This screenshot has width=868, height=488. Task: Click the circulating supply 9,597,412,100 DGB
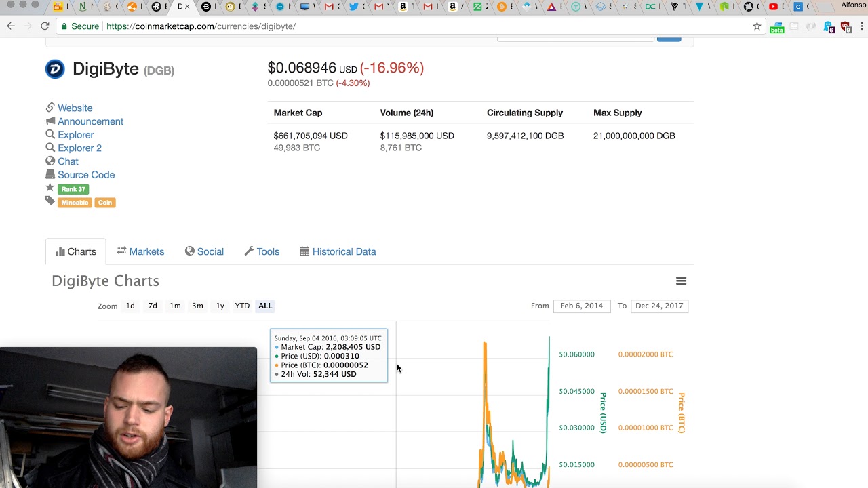coord(525,136)
